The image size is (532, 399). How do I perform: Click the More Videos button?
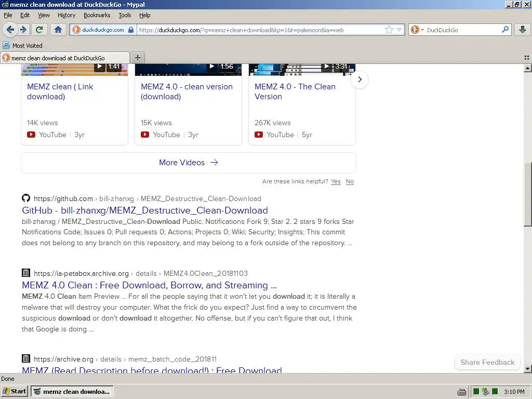(188, 163)
